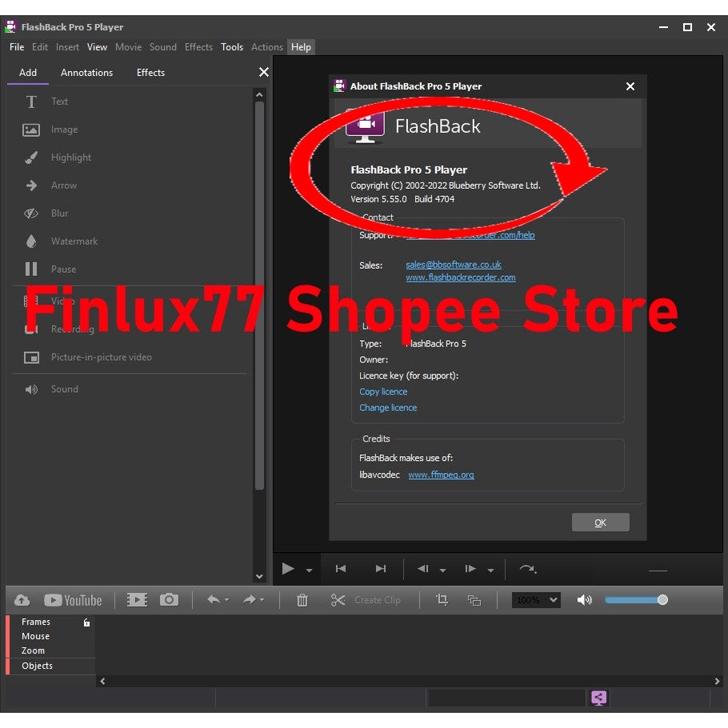The width and height of the screenshot is (728, 728).
Task: Click OK in the About dialog
Action: pyautogui.click(x=600, y=522)
